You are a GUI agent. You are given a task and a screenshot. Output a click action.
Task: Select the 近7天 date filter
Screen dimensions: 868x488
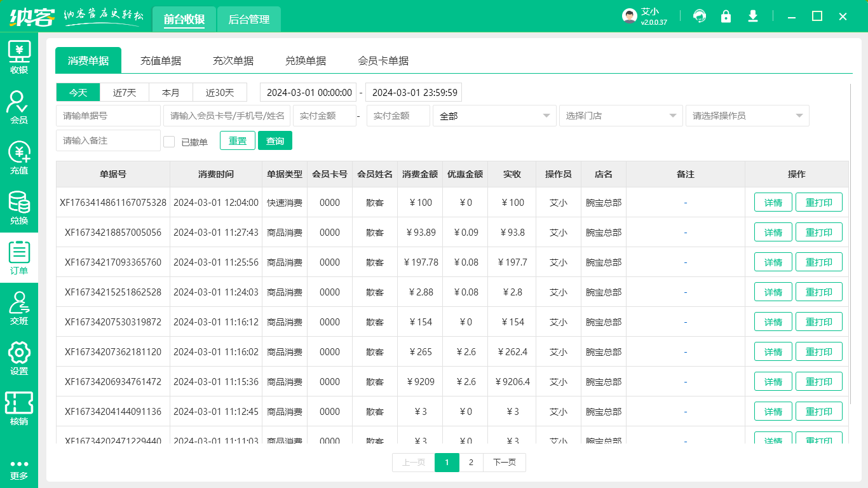(124, 92)
